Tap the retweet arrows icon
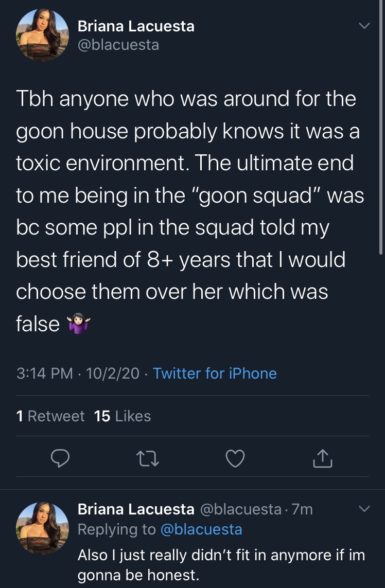 pyautogui.click(x=148, y=459)
